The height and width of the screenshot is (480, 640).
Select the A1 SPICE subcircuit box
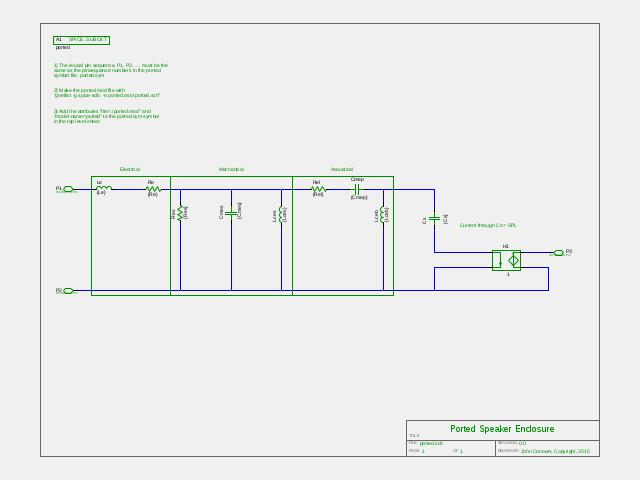tap(82, 40)
